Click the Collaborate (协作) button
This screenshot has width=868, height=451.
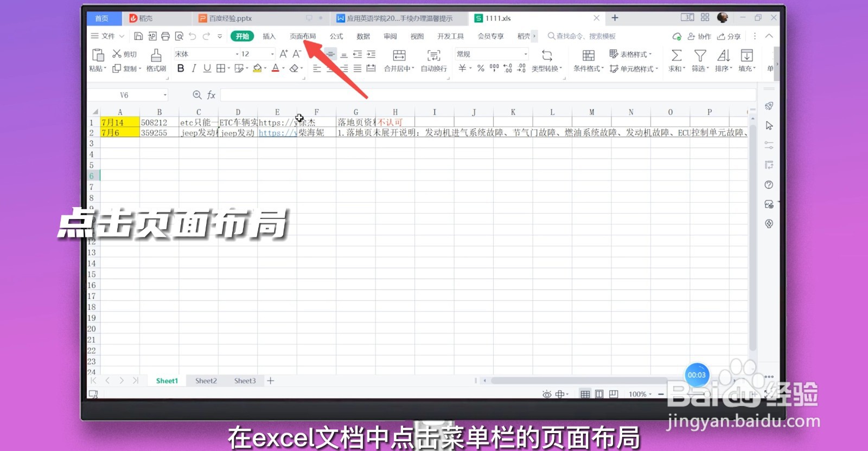[699, 36]
